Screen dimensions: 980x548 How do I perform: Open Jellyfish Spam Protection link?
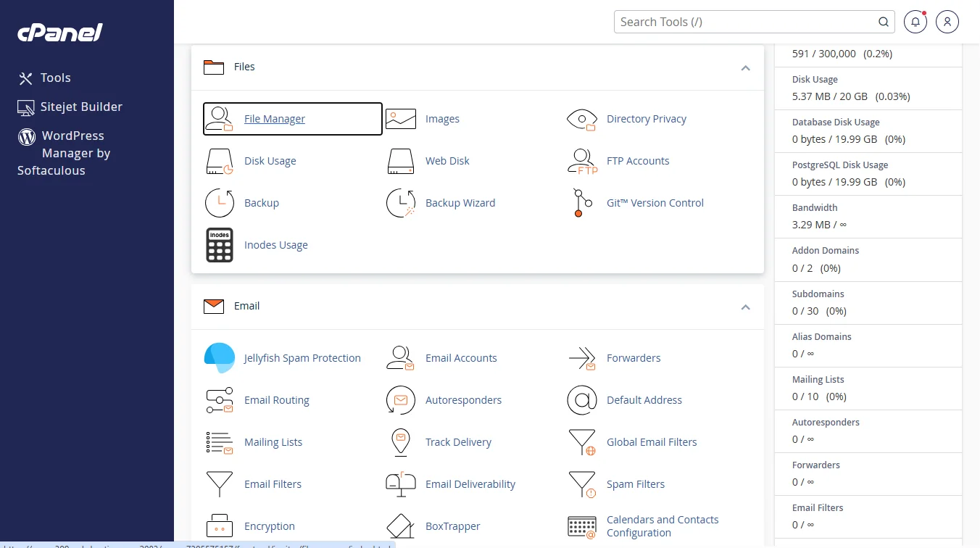(302, 358)
